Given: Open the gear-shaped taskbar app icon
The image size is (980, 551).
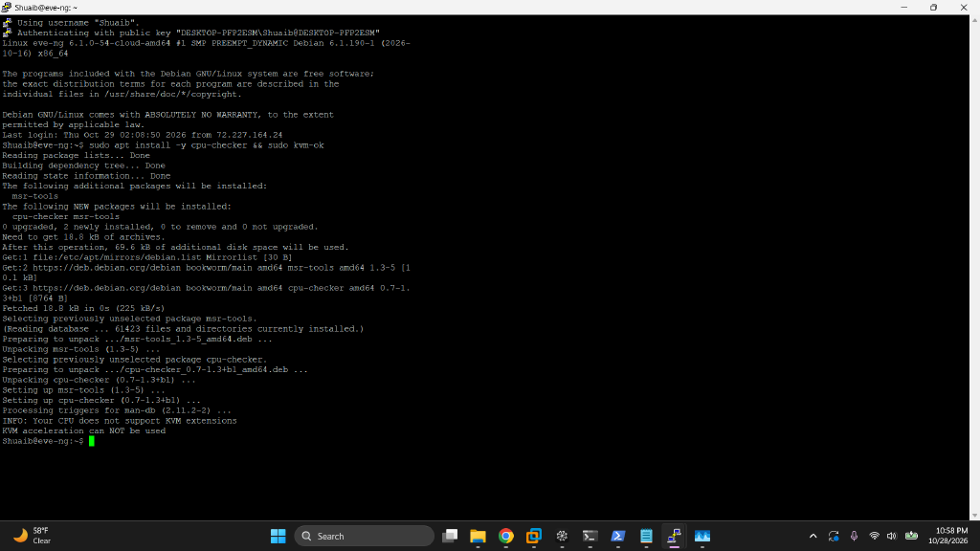Looking at the screenshot, I should coord(562,536).
